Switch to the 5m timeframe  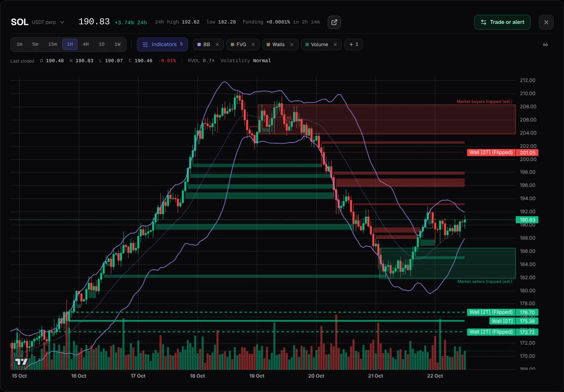coord(35,44)
